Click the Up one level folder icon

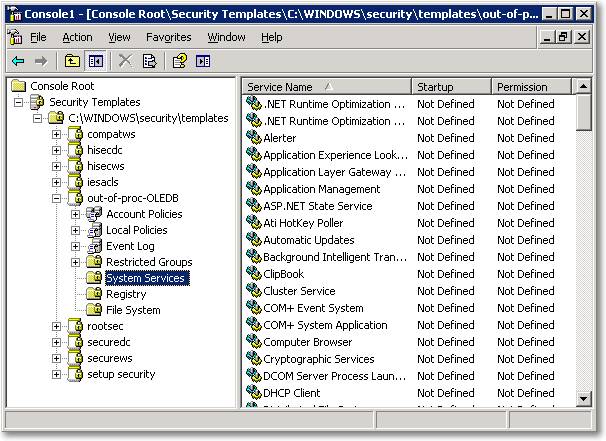tap(72, 61)
